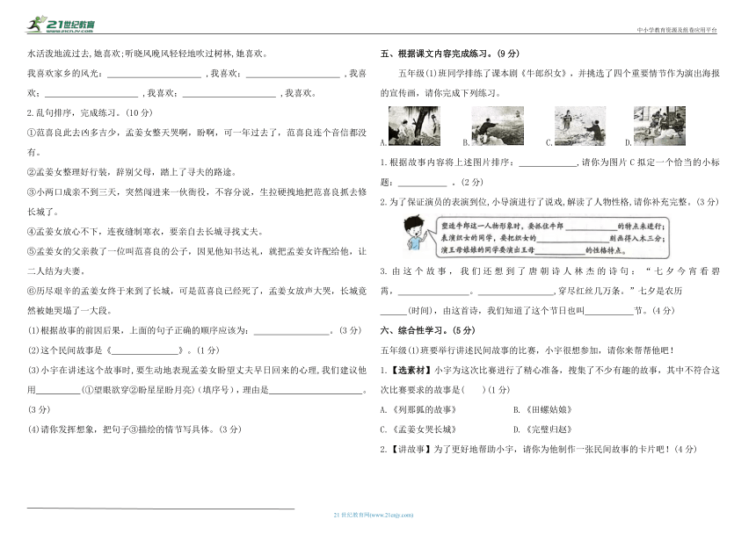Click the 【选素材】 label
Screen dimensions: 756x534
point(410,371)
